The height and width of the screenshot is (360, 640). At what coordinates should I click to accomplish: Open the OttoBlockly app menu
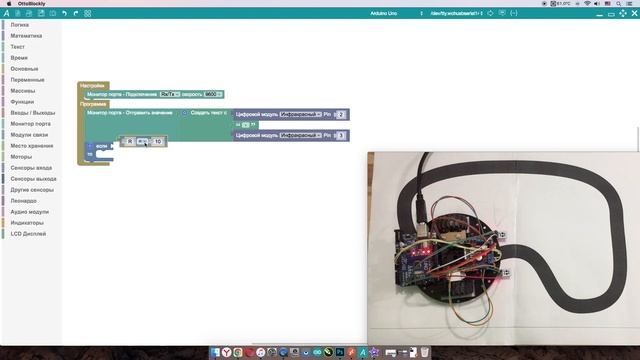(x=31, y=3)
